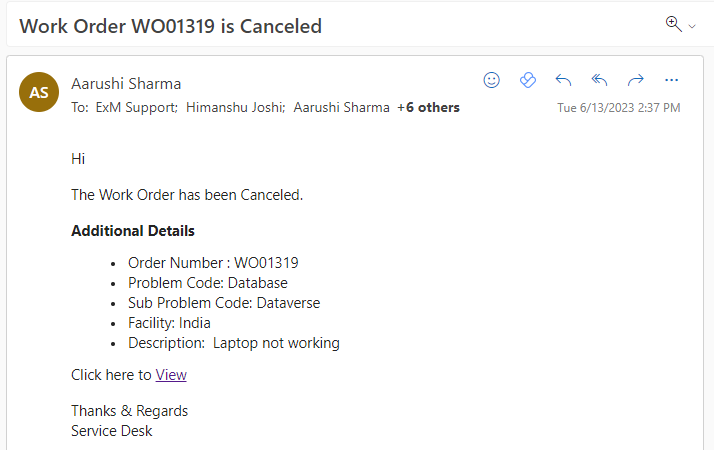This screenshot has height=450, width=714.
Task: Reply to this email
Action: (x=563, y=80)
